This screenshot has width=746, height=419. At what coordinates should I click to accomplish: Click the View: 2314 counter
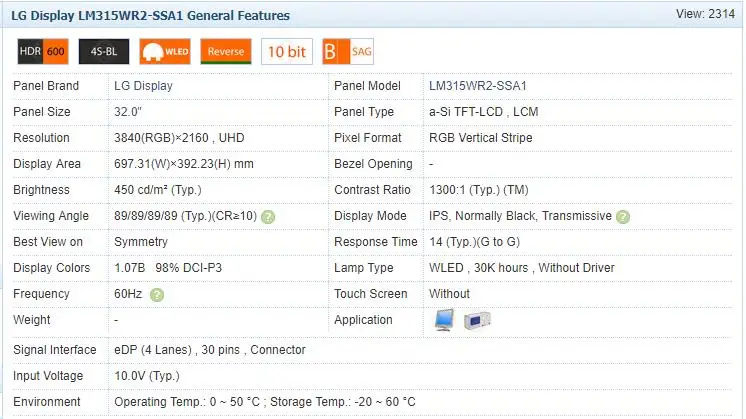705,14
